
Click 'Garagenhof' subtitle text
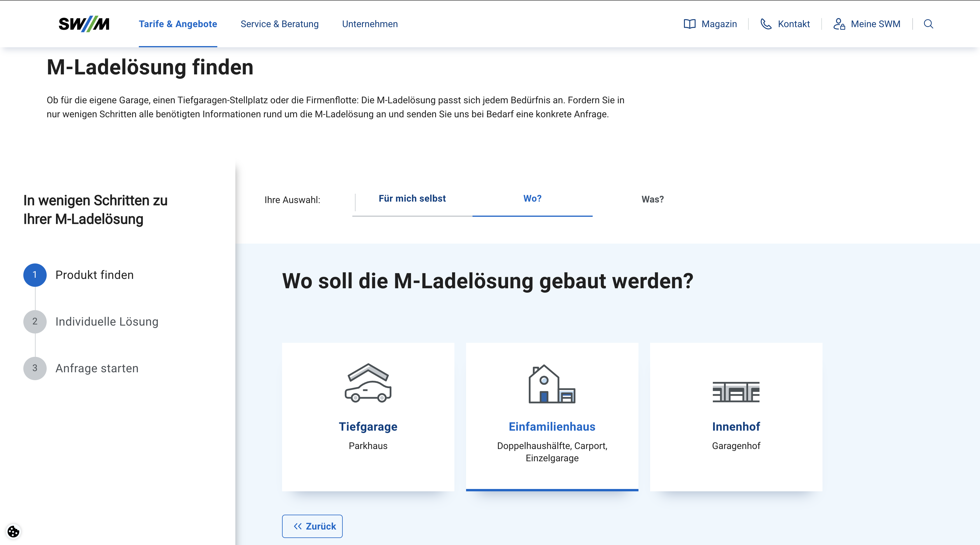[736, 446]
